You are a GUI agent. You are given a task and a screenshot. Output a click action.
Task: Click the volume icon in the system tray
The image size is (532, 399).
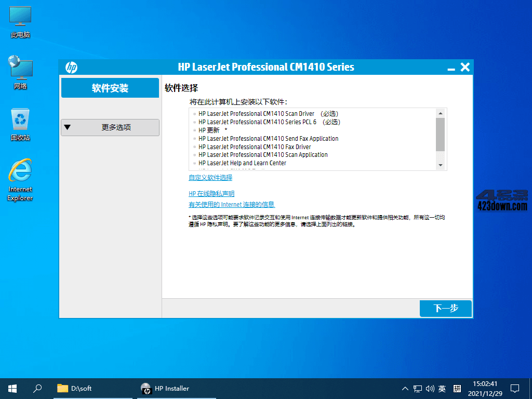click(430, 388)
